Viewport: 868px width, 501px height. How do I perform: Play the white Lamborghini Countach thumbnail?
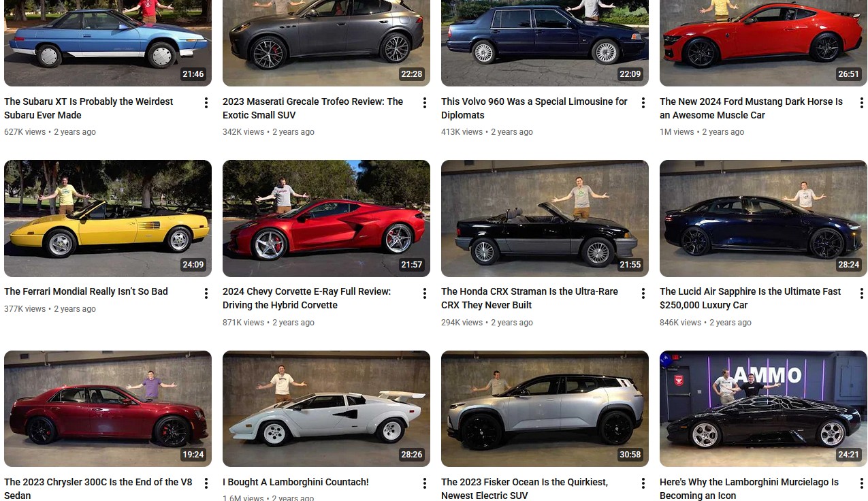[326, 408]
